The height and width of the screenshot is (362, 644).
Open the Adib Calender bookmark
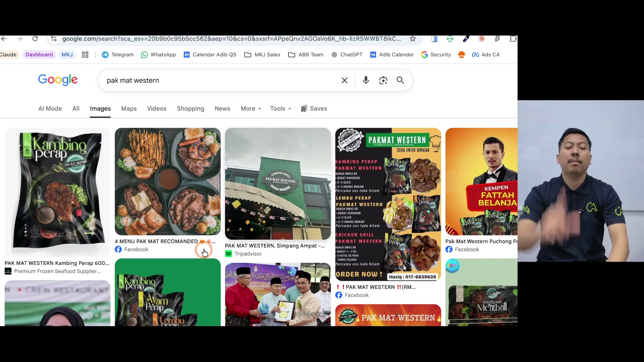[392, 55]
